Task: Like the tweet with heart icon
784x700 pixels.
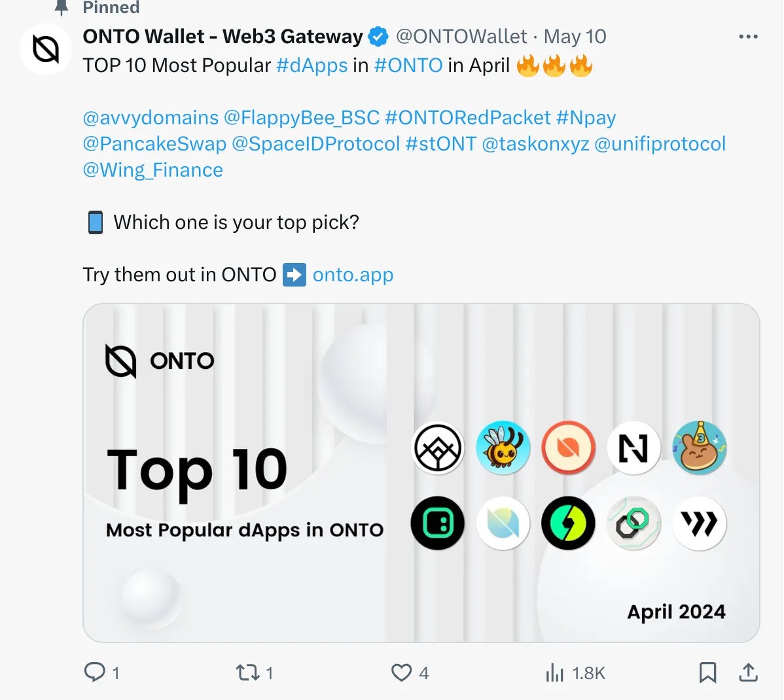Action: [401, 672]
